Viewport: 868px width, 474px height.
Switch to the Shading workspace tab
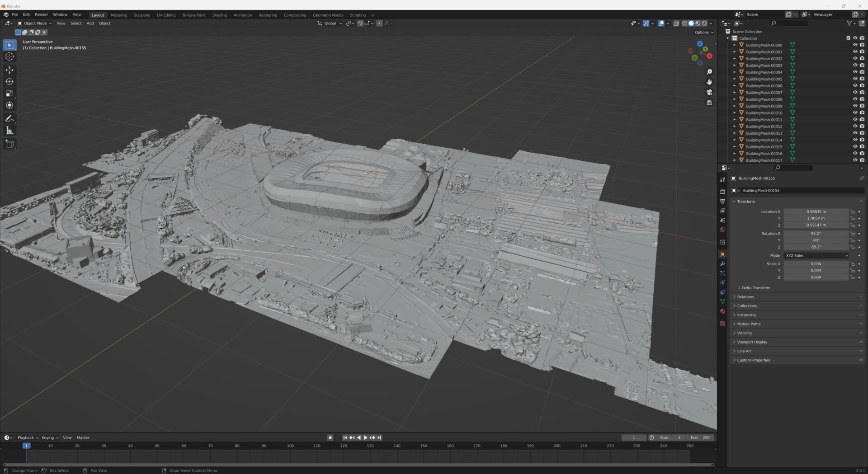[220, 15]
